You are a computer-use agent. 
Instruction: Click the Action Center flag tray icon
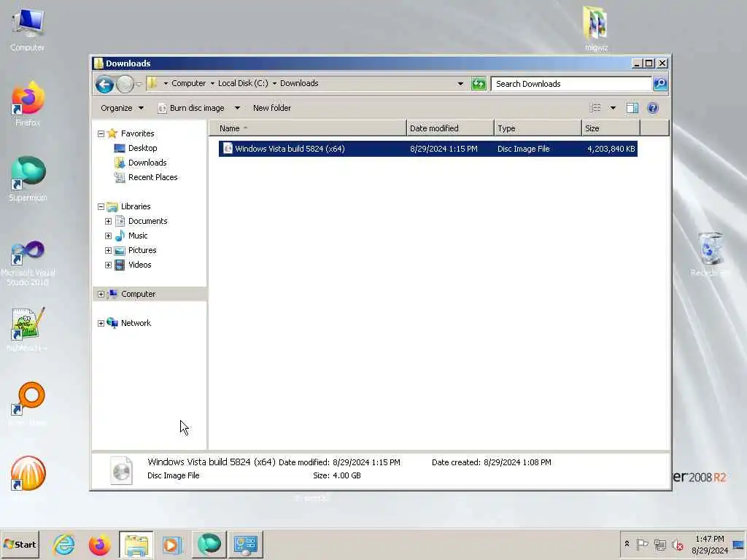(x=642, y=544)
